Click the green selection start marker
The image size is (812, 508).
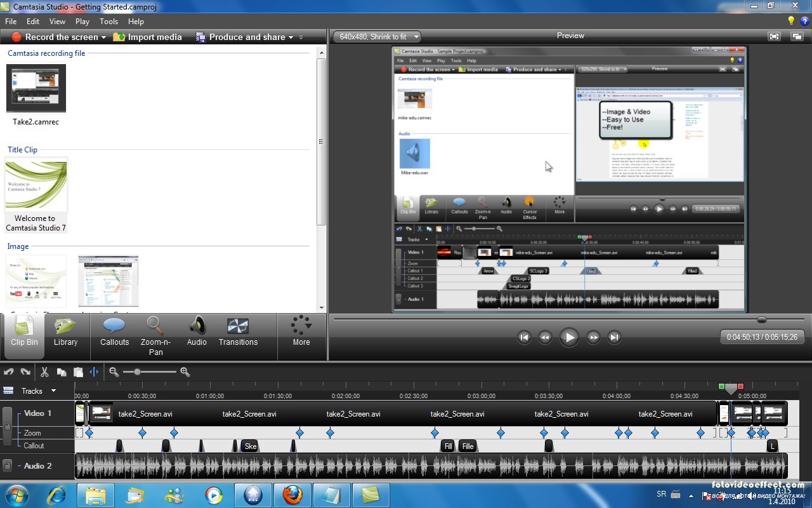[x=721, y=386]
